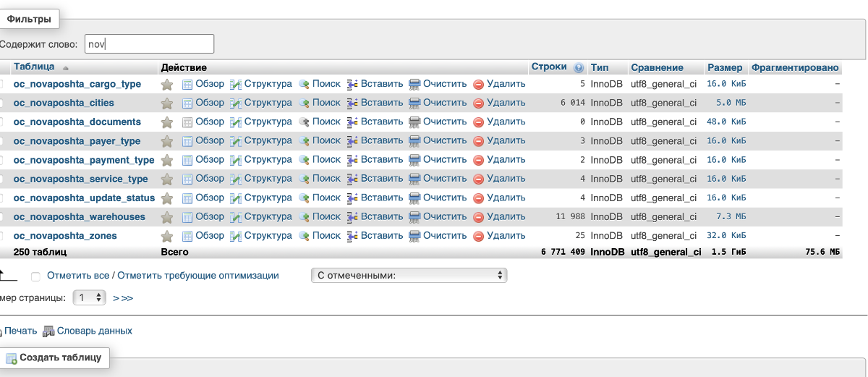
Task: Click the 250 таблиц summary text
Action: pyautogui.click(x=40, y=252)
